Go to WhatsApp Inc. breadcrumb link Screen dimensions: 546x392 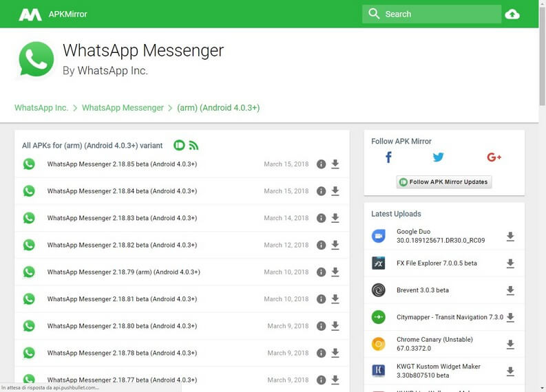point(41,108)
